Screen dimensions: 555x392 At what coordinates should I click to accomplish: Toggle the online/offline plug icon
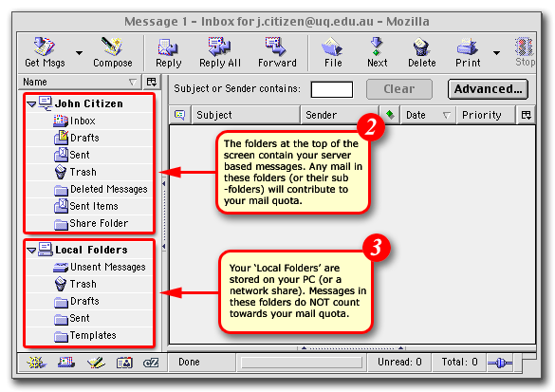click(499, 363)
